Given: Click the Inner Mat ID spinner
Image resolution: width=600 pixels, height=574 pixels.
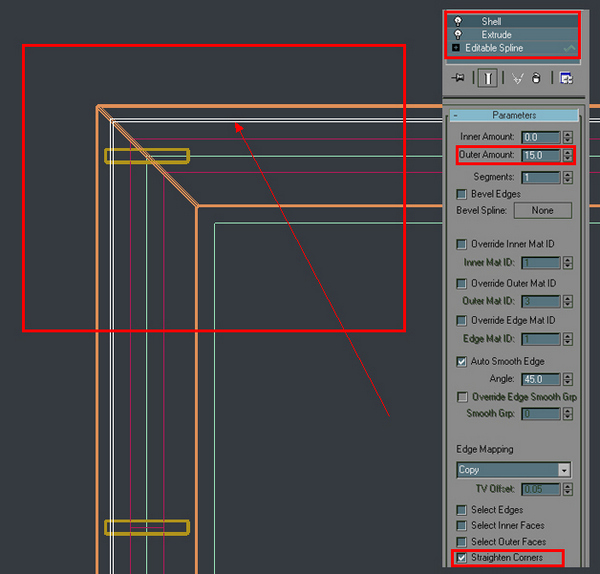Looking at the screenshot, I should click(568, 263).
